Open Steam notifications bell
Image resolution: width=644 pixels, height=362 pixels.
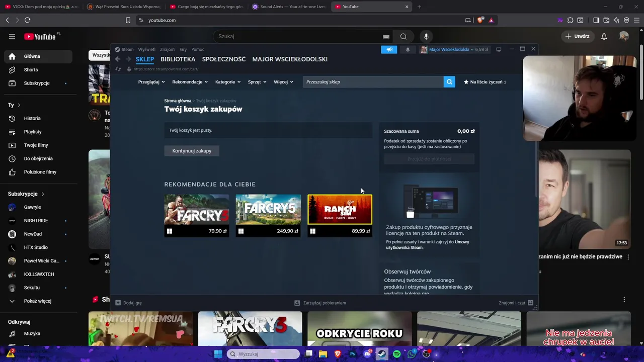pyautogui.click(x=408, y=49)
